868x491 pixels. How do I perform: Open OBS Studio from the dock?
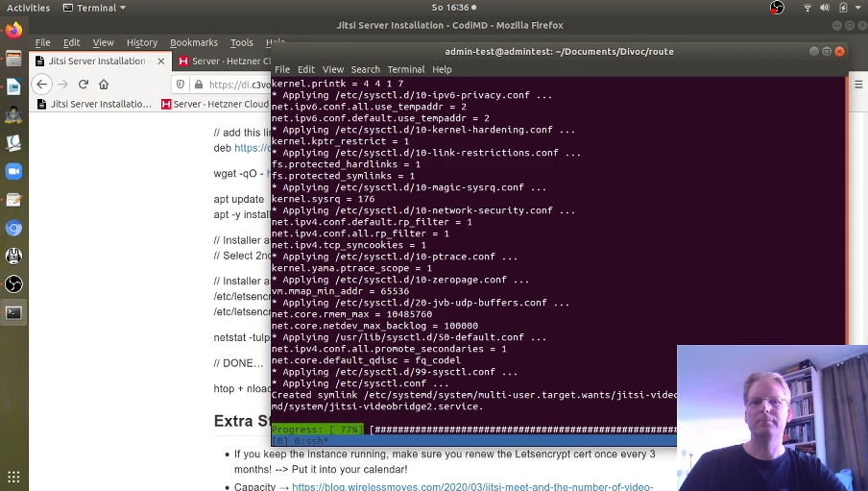[13, 284]
